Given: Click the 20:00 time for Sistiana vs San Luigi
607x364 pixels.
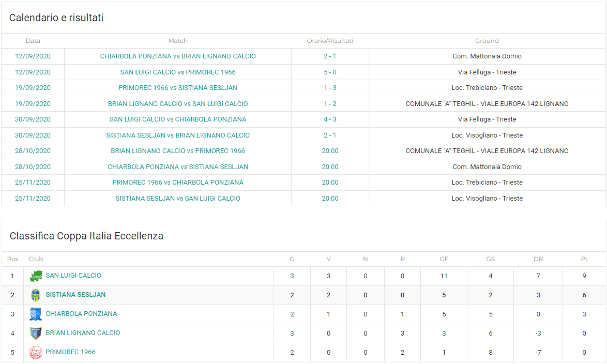Looking at the screenshot, I should point(330,198).
